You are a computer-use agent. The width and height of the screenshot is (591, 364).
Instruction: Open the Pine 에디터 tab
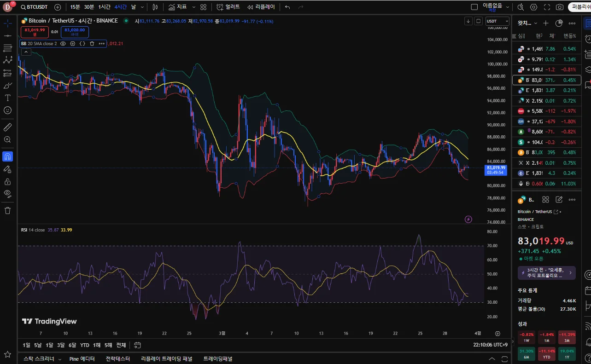82,359
